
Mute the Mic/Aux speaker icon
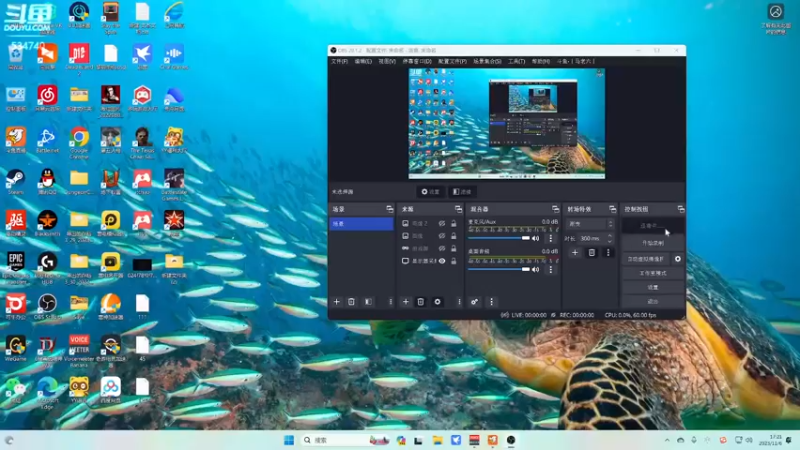tap(536, 238)
